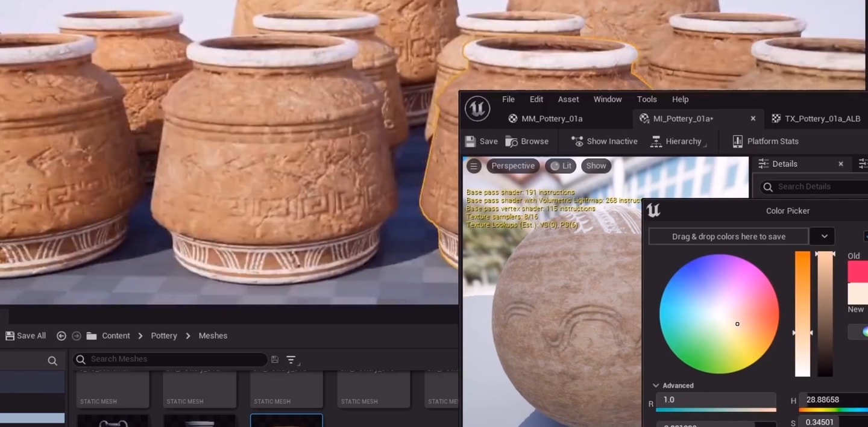Click the save search icon beside Search Meshes

click(x=275, y=360)
